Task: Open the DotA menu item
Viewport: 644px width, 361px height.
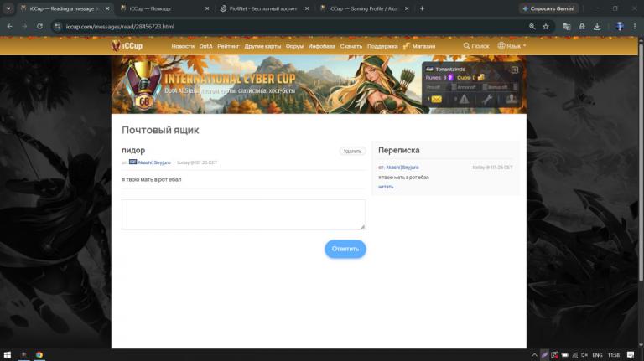Action: coord(205,46)
